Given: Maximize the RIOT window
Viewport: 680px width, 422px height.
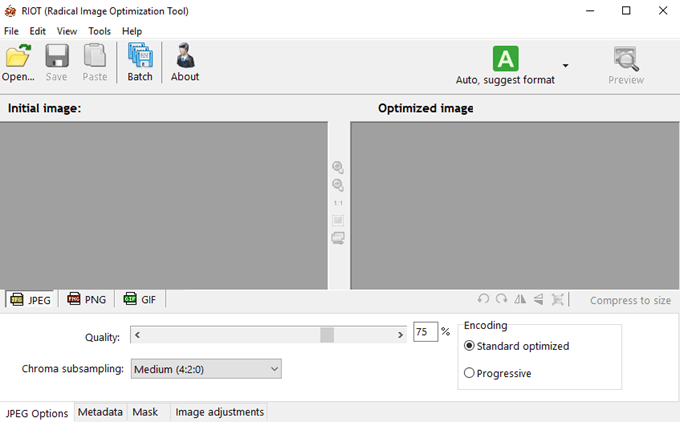Looking at the screenshot, I should coord(626,11).
